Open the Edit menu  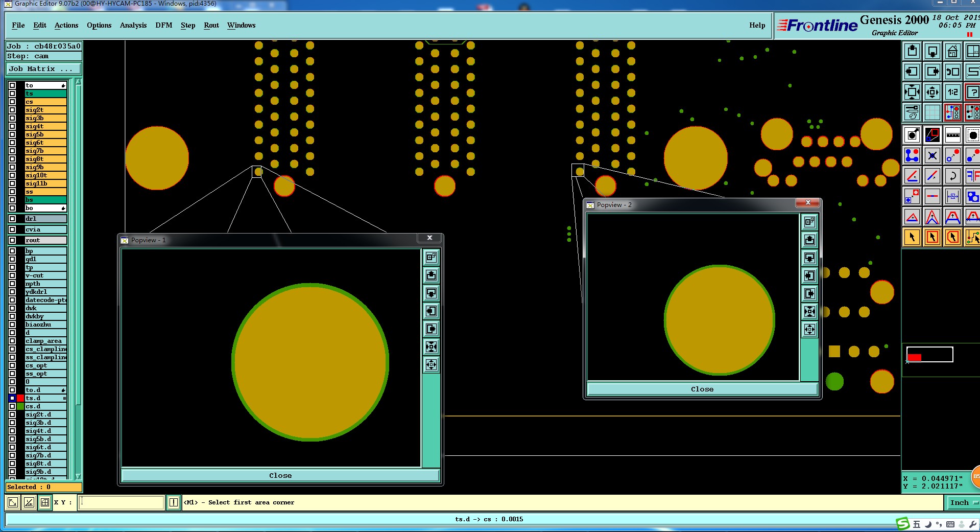tap(40, 25)
